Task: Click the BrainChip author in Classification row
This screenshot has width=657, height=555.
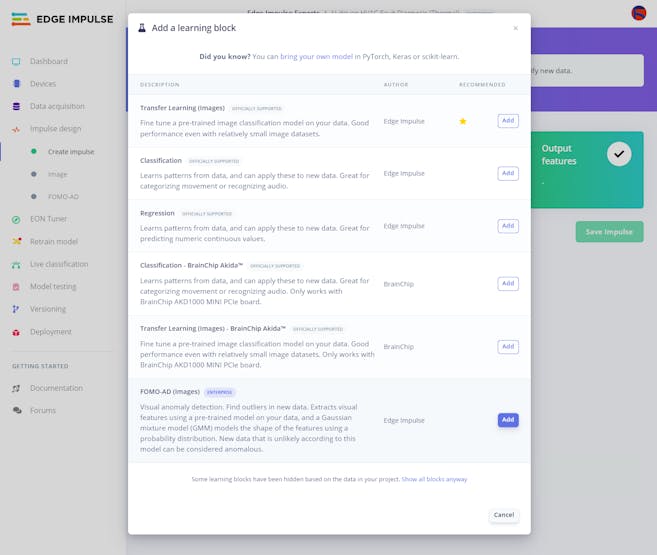Action: point(398,284)
